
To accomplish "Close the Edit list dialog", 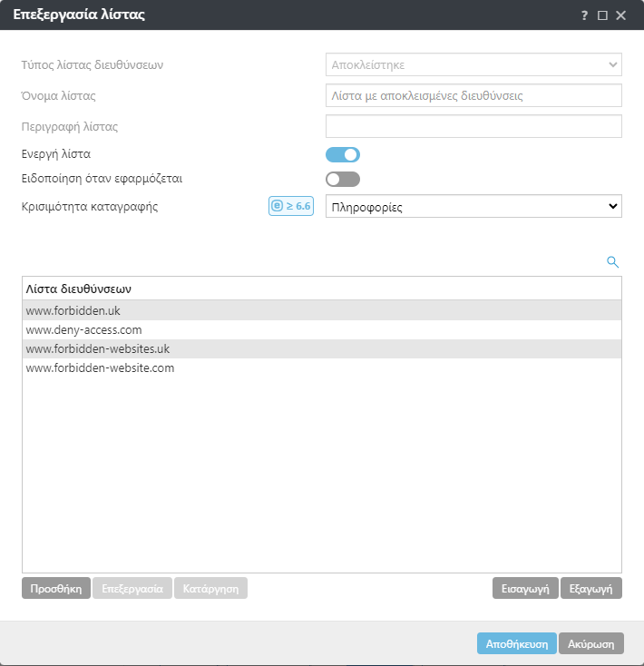I will click(620, 15).
